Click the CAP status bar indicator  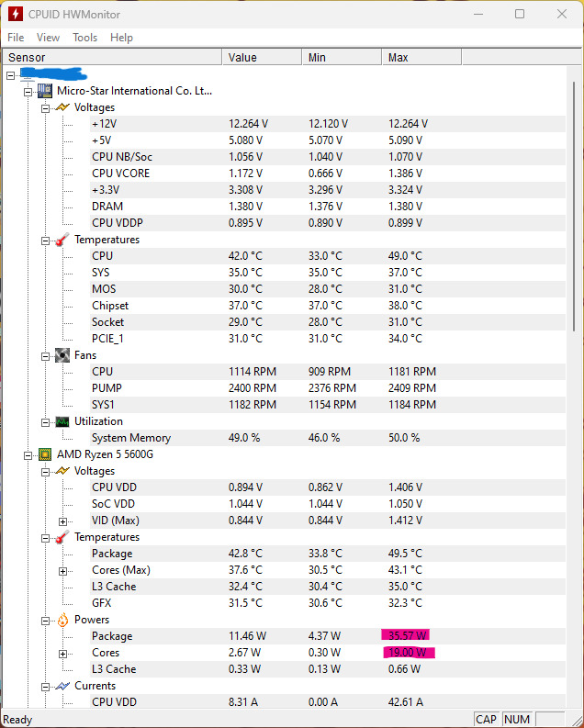coord(486,720)
